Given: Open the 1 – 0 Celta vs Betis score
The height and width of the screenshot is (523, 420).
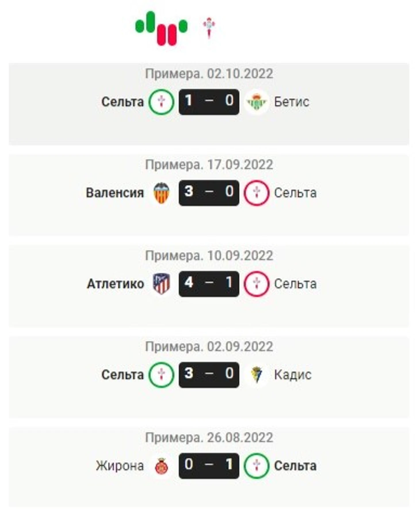Looking at the screenshot, I should coord(209,102).
